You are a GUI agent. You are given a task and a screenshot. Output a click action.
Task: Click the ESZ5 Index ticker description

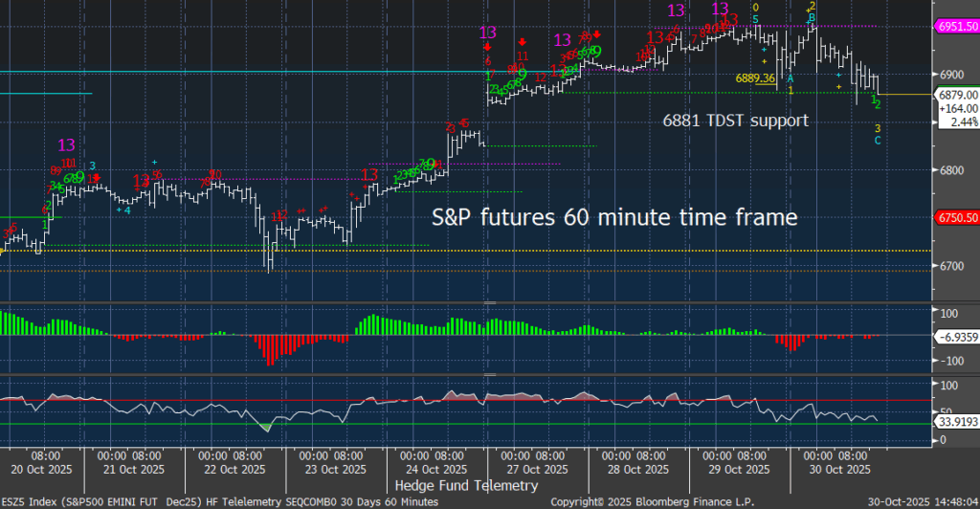tap(220, 501)
